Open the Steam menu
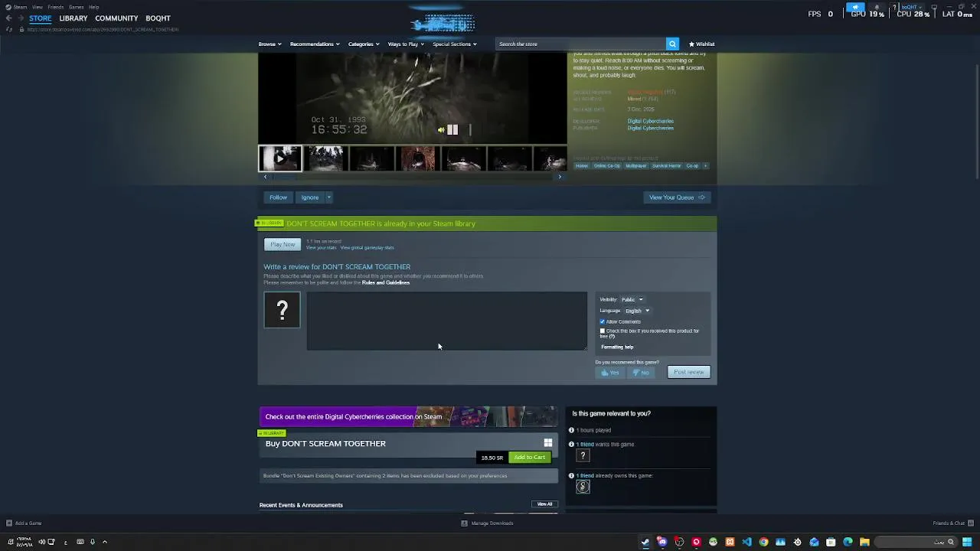The width and height of the screenshot is (980, 551). tap(20, 7)
